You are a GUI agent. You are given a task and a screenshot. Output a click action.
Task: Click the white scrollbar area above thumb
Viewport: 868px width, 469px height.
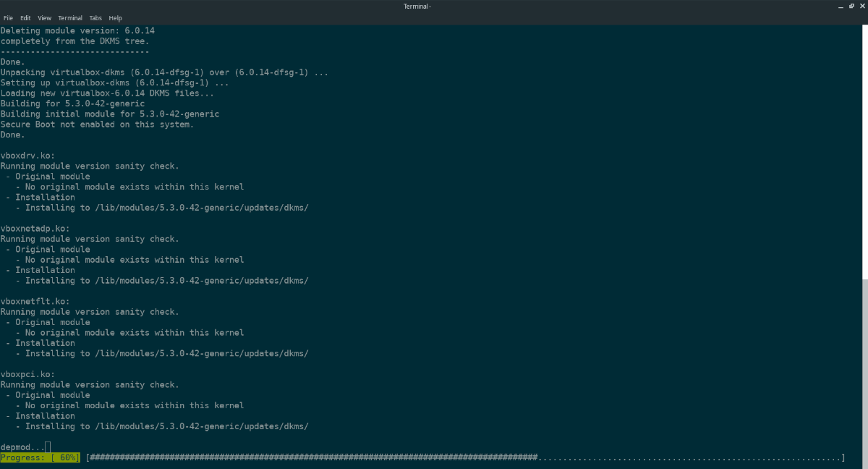pos(864,145)
